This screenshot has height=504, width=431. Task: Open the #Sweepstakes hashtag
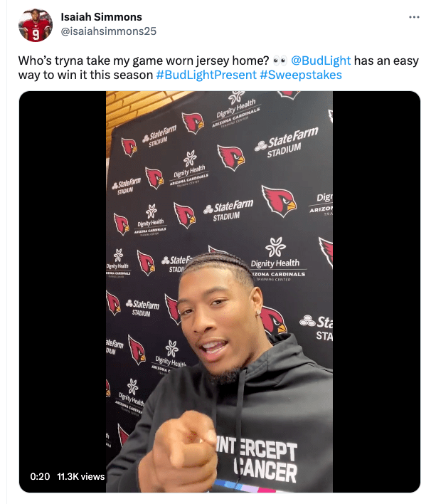tap(301, 75)
